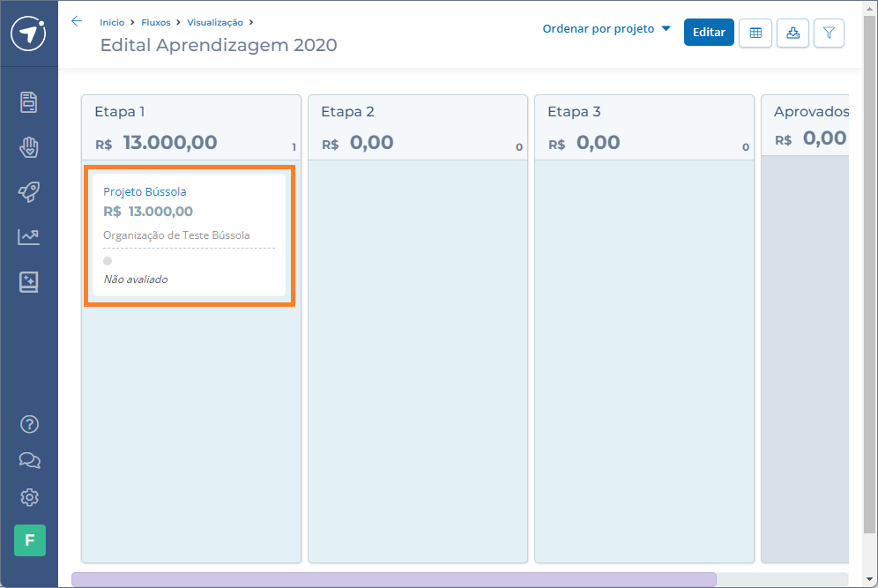Go to Fluxos breadcrumb link

point(156,22)
